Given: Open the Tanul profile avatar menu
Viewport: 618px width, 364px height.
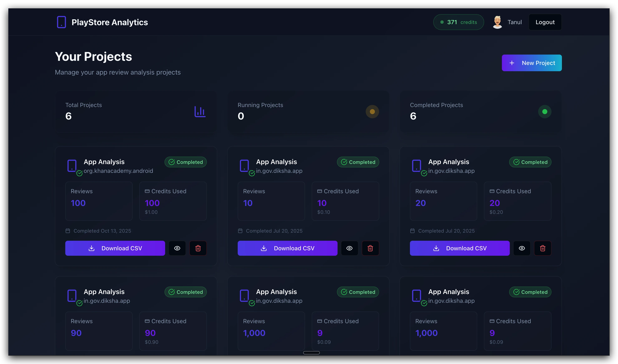Looking at the screenshot, I should [497, 22].
